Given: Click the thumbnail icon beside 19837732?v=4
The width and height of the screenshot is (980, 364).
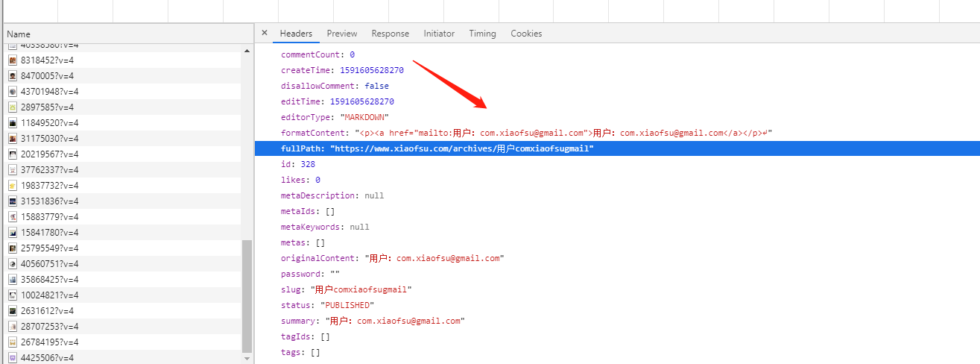Looking at the screenshot, I should pos(13,185).
